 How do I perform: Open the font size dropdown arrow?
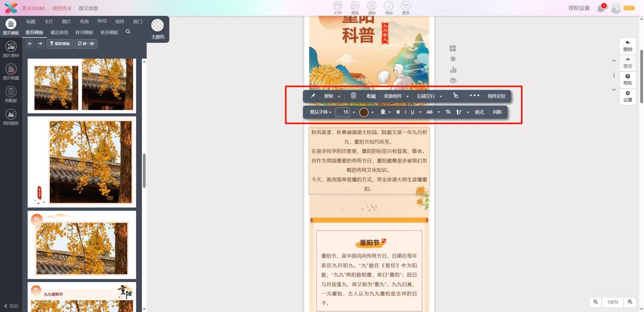354,112
